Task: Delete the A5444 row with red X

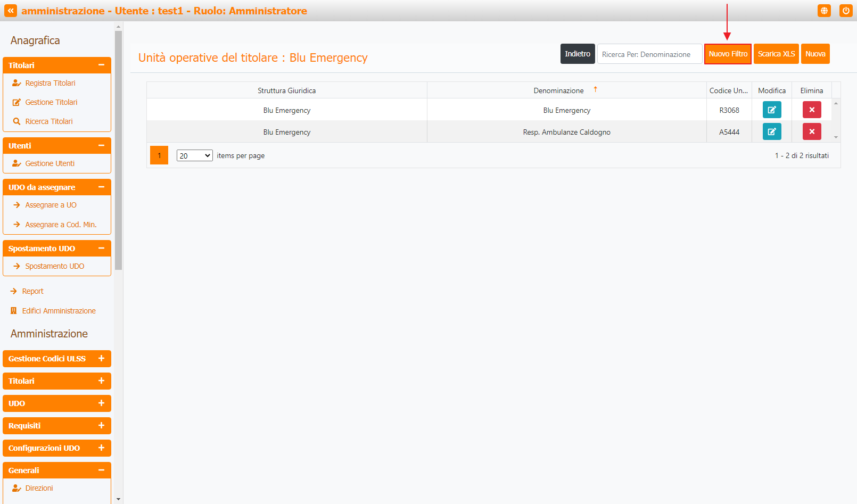Action: point(812,131)
